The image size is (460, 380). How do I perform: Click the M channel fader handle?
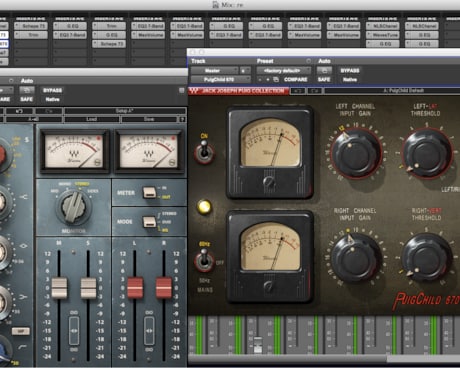[x=59, y=287]
